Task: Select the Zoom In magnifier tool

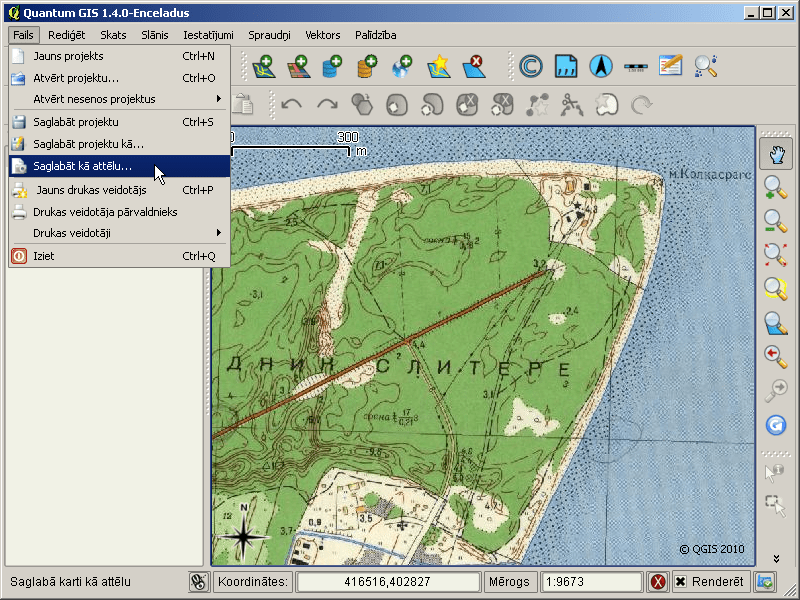Action: click(776, 188)
